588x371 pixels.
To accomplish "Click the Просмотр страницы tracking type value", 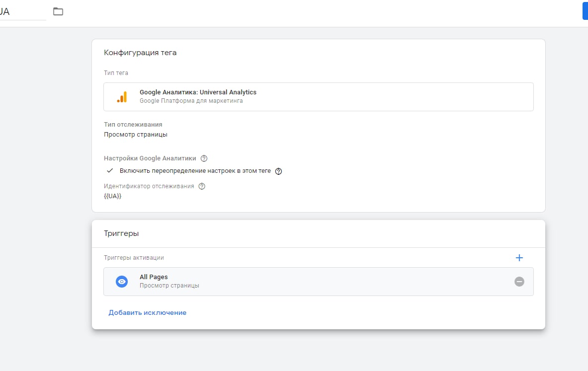I will pyautogui.click(x=136, y=135).
